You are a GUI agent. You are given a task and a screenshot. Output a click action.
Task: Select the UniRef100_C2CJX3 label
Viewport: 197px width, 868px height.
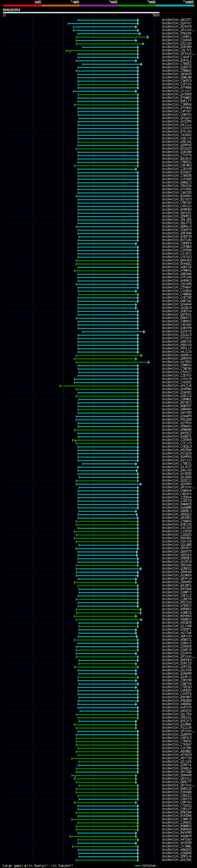[177, 443]
